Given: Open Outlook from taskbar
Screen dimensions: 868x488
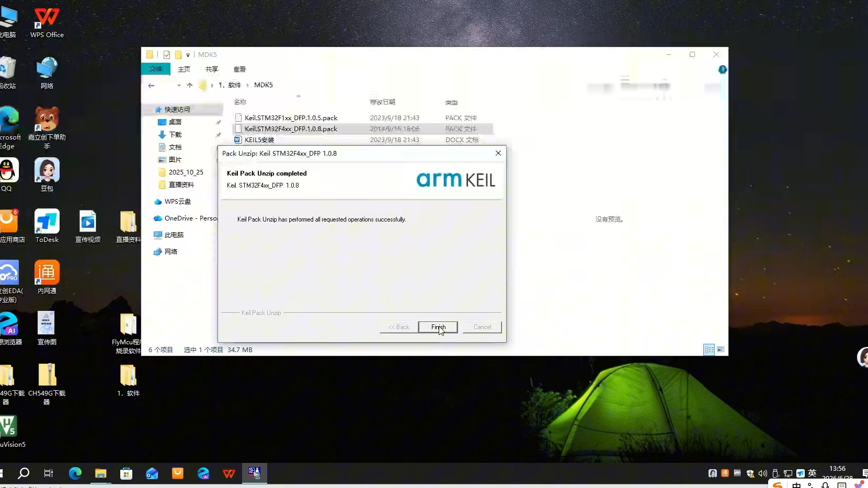Looking at the screenshot, I should tap(152, 473).
